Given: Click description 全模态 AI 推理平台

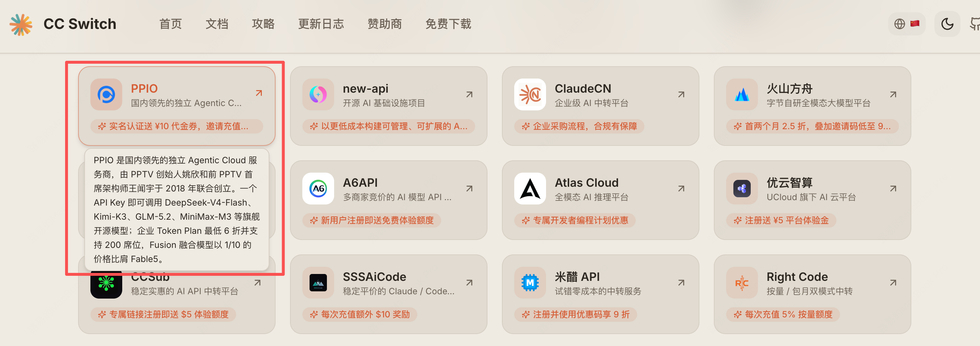Looking at the screenshot, I should tap(592, 197).
